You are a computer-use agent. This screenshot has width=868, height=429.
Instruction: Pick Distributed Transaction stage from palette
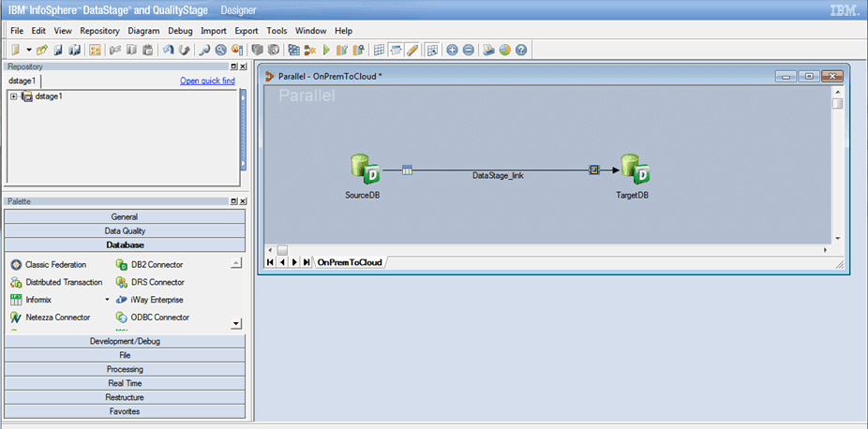coord(56,283)
